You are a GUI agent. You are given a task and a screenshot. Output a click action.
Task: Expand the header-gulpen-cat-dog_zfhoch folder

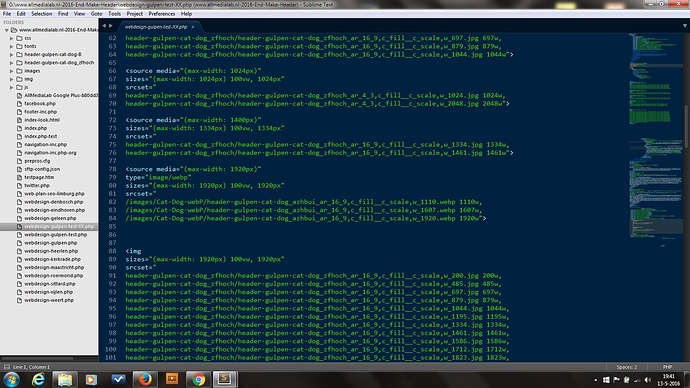coord(12,63)
